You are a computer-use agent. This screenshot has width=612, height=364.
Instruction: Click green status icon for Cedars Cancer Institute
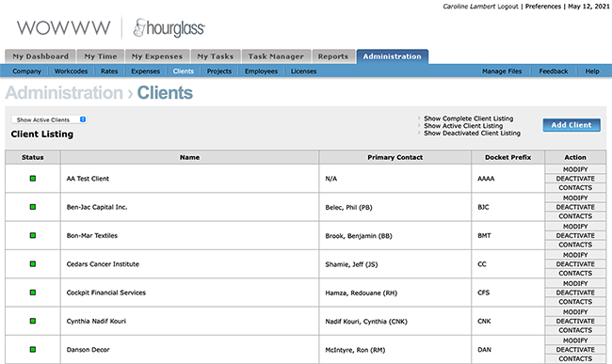[x=33, y=264]
